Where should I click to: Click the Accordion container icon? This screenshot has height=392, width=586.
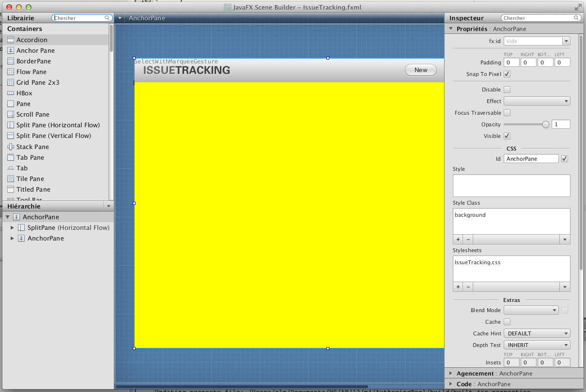[x=11, y=40]
